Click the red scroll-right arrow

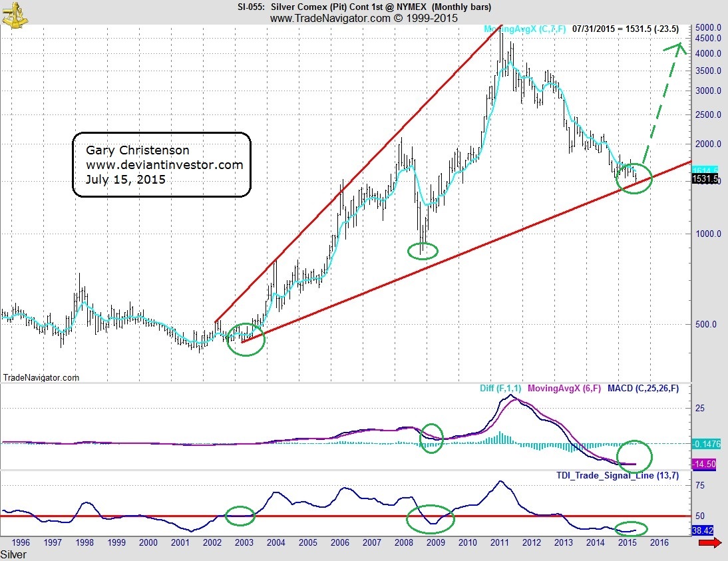click(x=710, y=544)
